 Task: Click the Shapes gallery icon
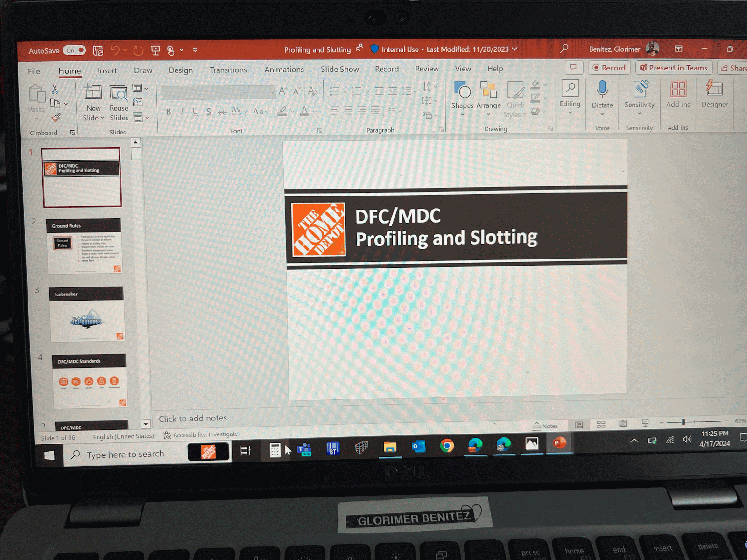[x=462, y=90]
